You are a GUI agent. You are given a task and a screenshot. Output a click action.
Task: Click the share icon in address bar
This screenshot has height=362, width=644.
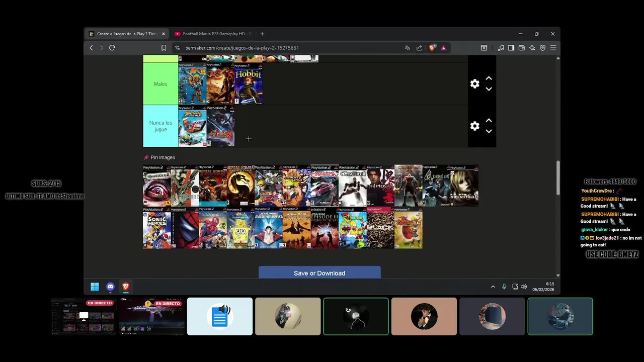tap(419, 48)
